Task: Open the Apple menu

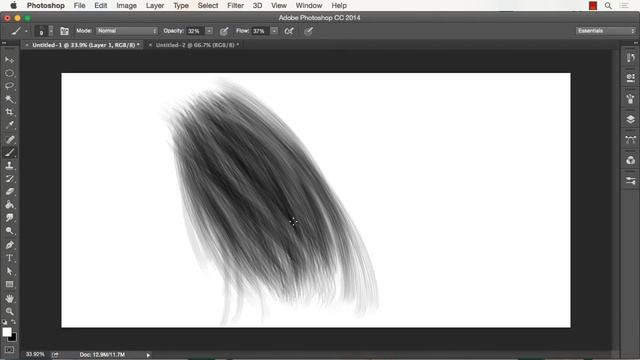Action: pyautogui.click(x=13, y=6)
